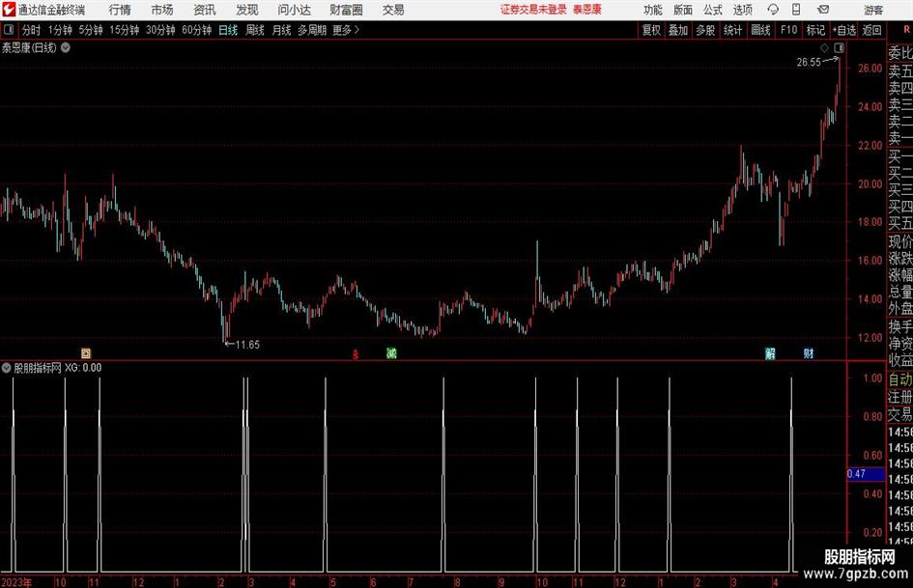
Task: Open the 市场 menu
Action: pos(162,10)
